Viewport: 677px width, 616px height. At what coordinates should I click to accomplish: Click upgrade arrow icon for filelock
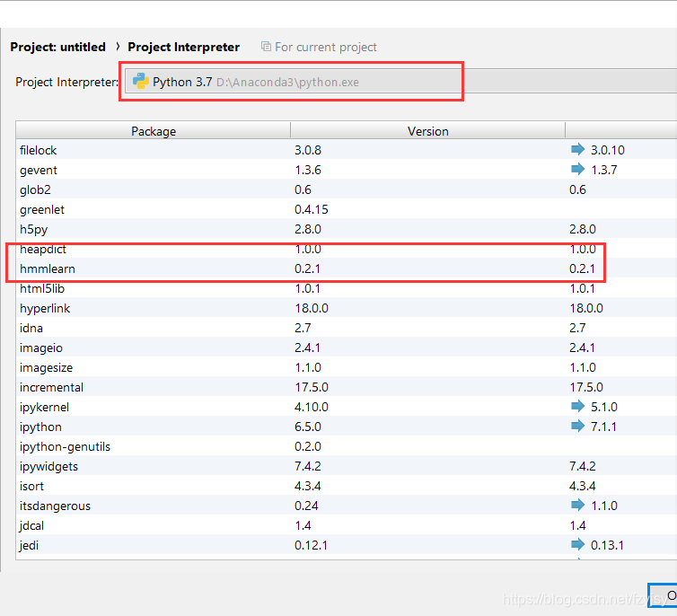(x=577, y=149)
